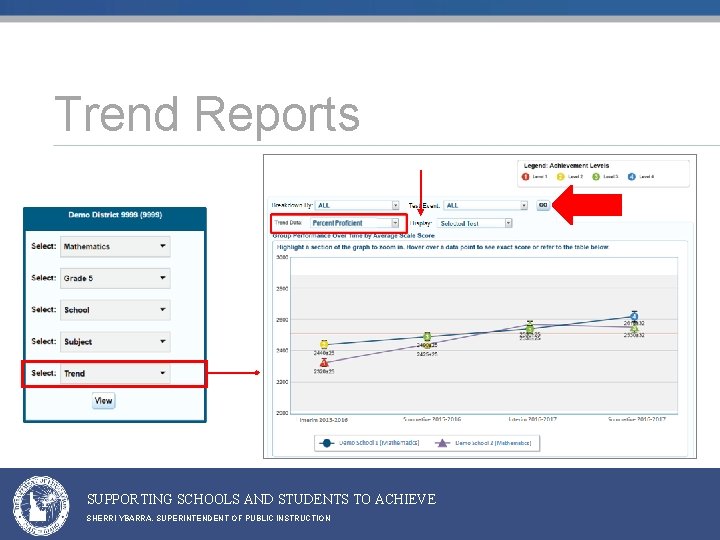Click Level 1 red legend icon
720x540 pixels.
tap(526, 177)
